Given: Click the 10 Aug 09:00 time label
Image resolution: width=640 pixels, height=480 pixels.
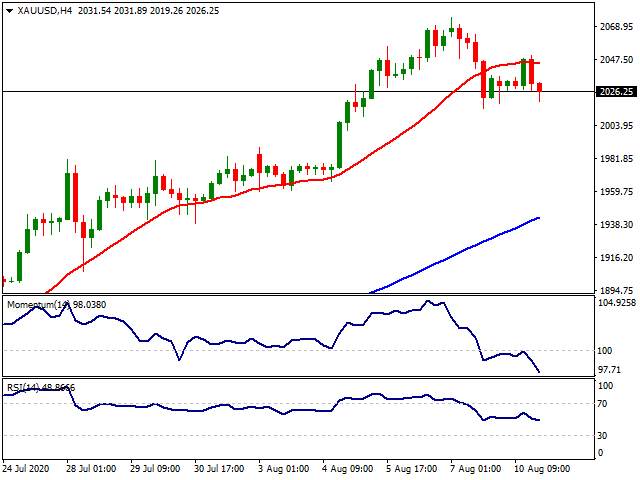Looking at the screenshot, I should click(542, 468).
